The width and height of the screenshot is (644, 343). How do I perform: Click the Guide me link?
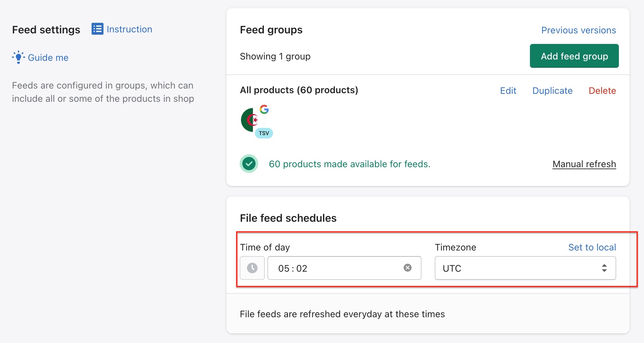[48, 57]
